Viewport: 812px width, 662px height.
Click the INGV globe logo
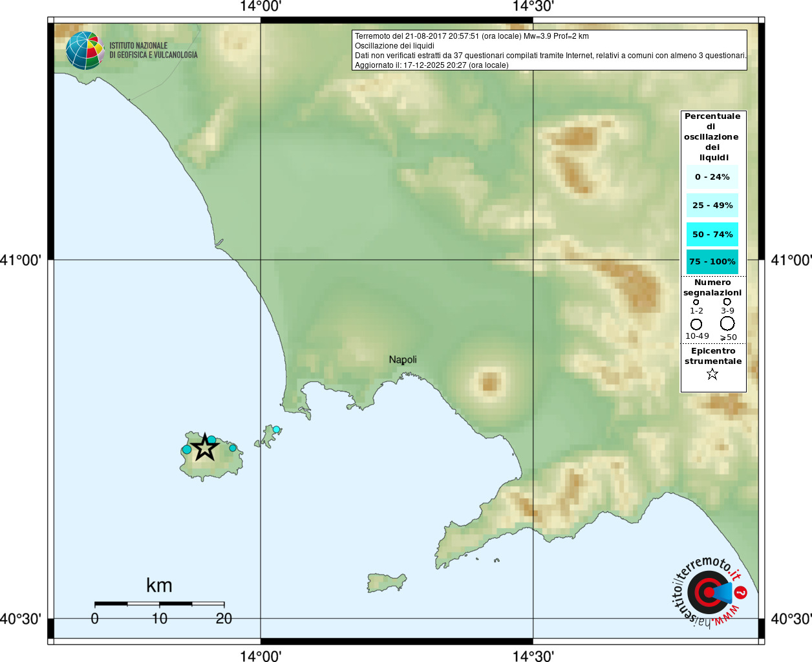85,50
